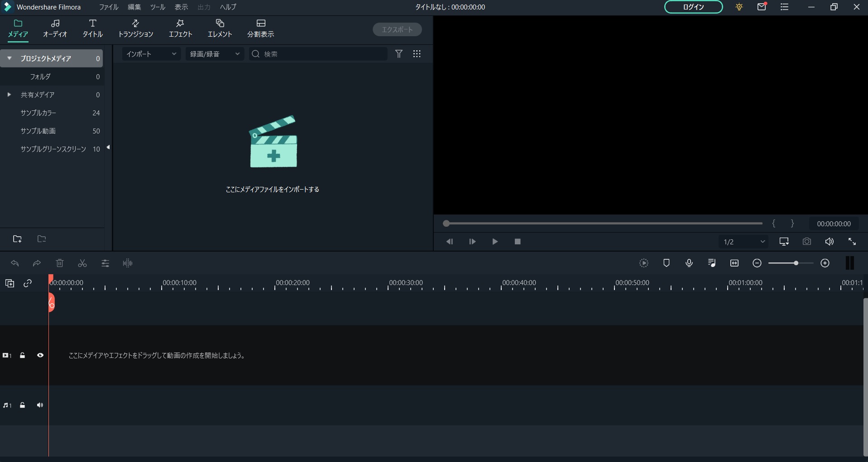This screenshot has height=462, width=868.
Task: Select the split (scissors) tool
Action: [x=82, y=263]
